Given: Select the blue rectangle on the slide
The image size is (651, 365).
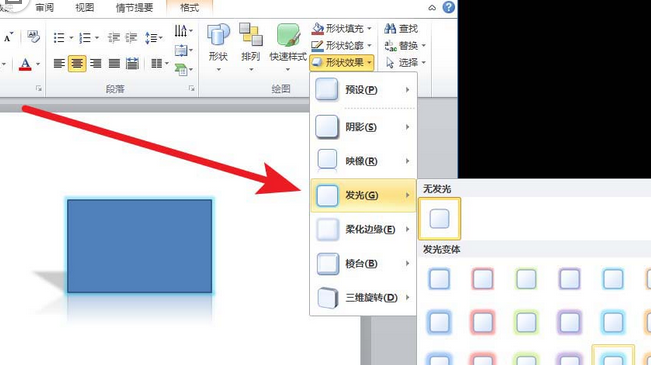Looking at the screenshot, I should pyautogui.click(x=140, y=246).
